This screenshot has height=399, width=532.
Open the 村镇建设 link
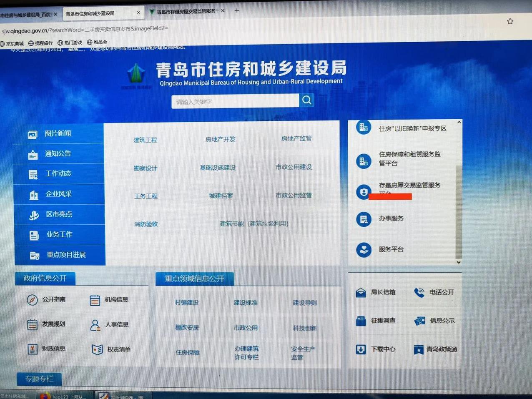pos(187,303)
